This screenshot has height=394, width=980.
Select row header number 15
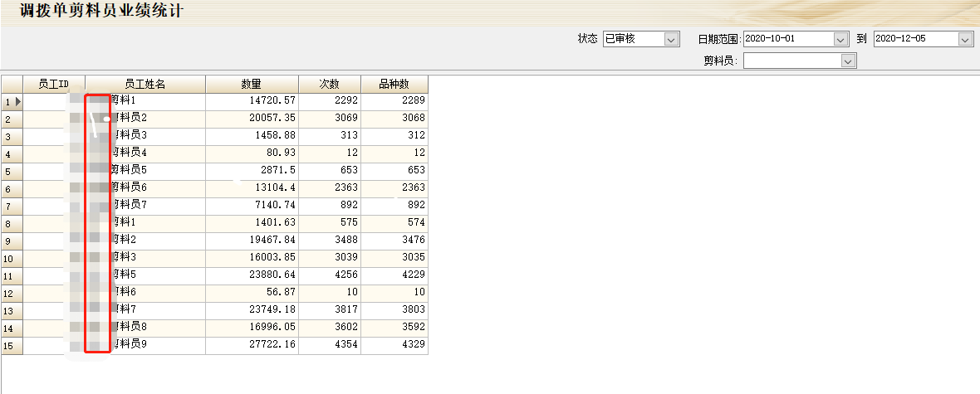click(12, 346)
